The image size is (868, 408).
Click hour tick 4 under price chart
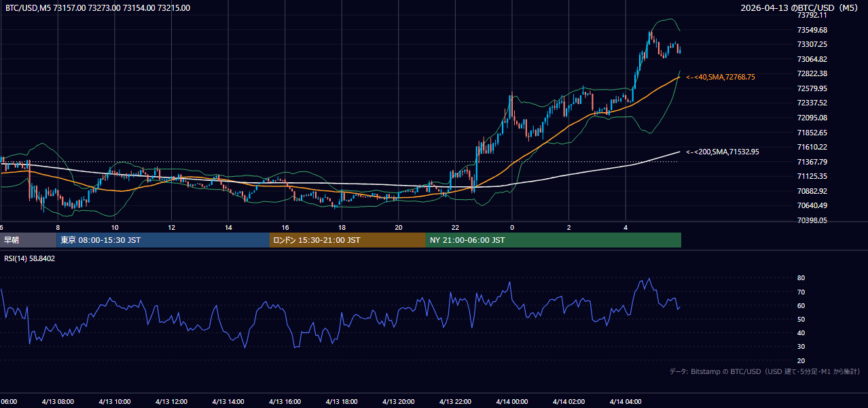626,227
